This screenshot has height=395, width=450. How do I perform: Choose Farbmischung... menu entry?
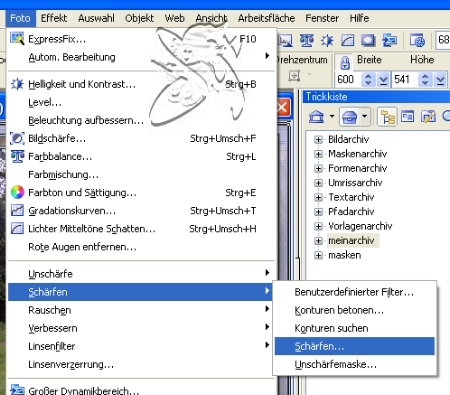pos(141,175)
